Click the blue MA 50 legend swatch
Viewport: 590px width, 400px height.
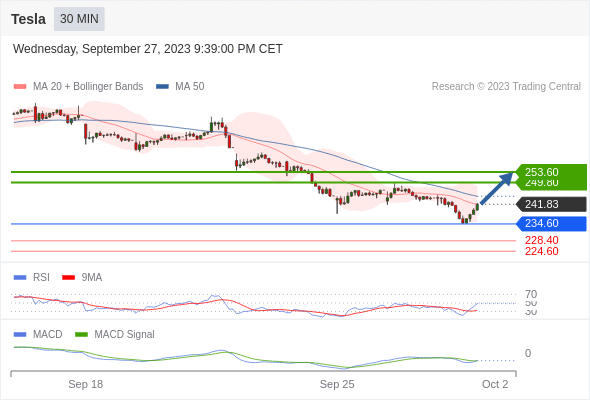click(162, 87)
